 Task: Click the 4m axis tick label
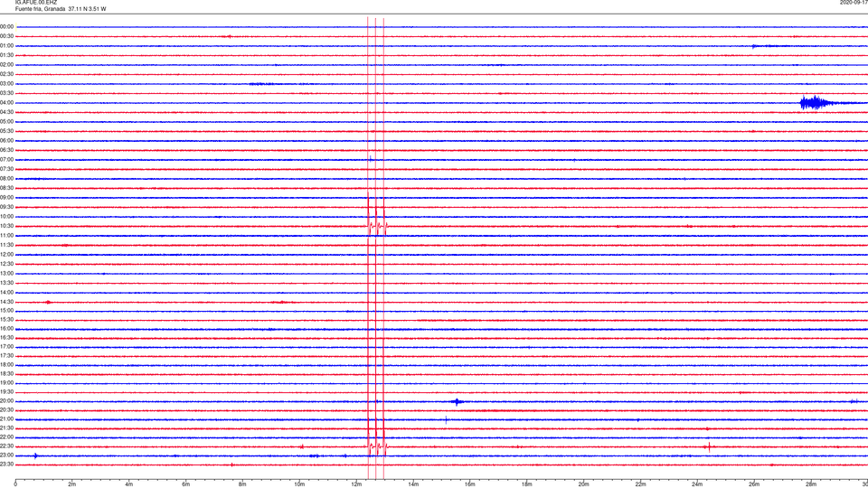[129, 484]
